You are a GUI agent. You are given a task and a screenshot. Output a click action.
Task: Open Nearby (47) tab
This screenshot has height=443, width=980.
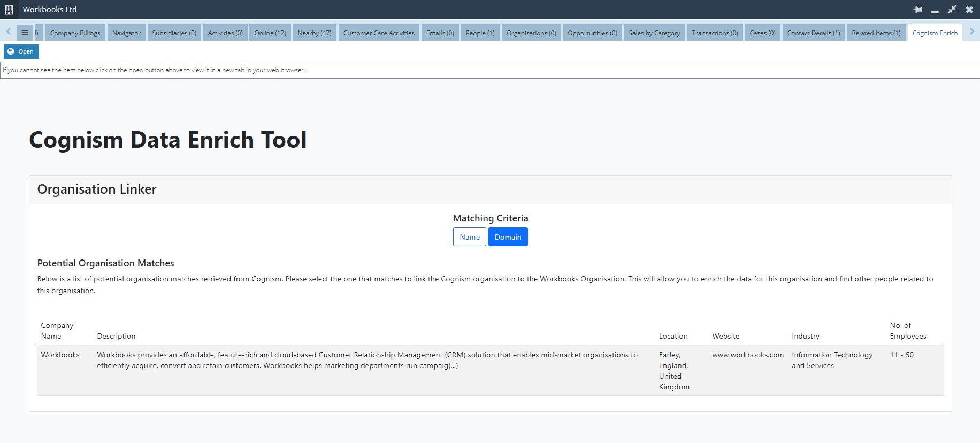pyautogui.click(x=315, y=33)
